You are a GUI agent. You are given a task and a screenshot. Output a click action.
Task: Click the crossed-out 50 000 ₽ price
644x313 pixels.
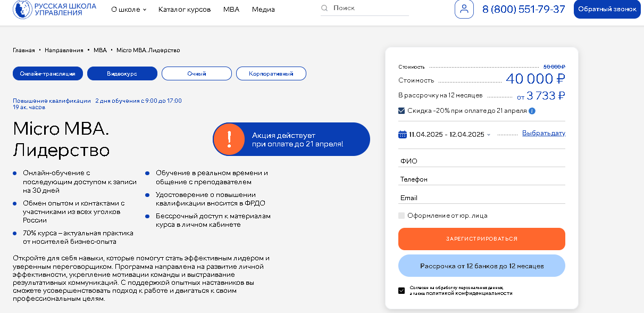coord(554,67)
